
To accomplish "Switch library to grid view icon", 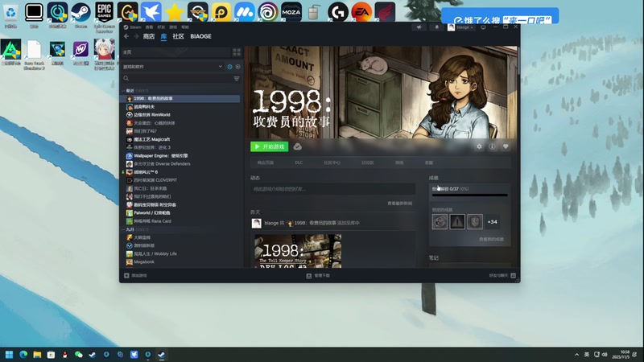I will tap(237, 52).
